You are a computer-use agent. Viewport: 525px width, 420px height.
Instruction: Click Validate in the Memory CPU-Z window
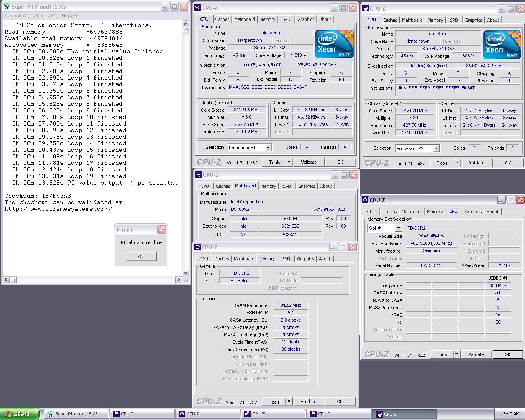pos(308,402)
